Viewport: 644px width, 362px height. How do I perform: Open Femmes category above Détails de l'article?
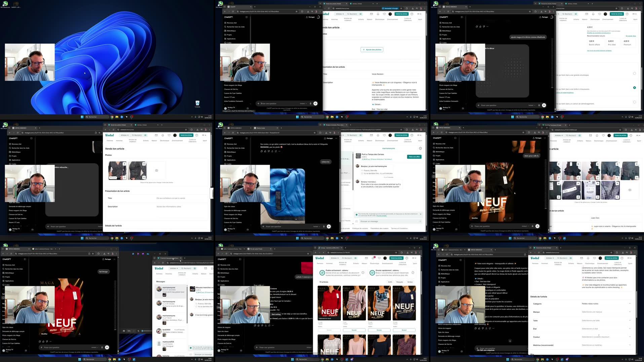[535, 263]
